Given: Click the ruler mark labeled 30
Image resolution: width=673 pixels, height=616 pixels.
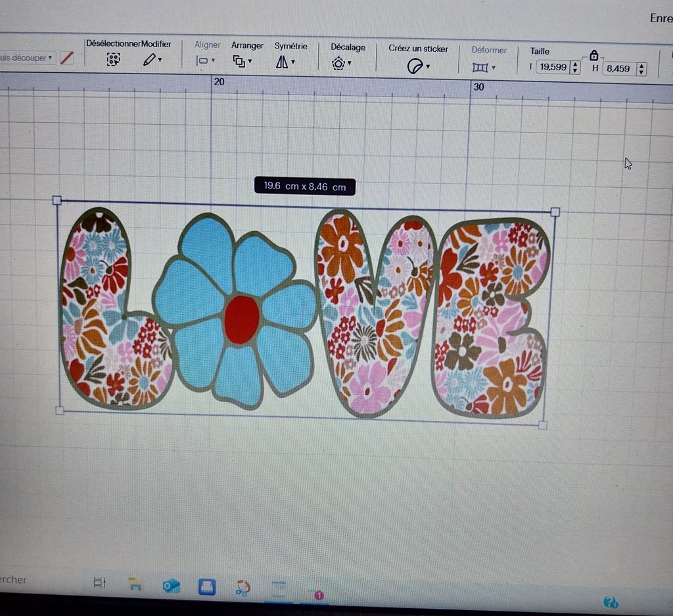Looking at the screenshot, I should pyautogui.click(x=478, y=87).
